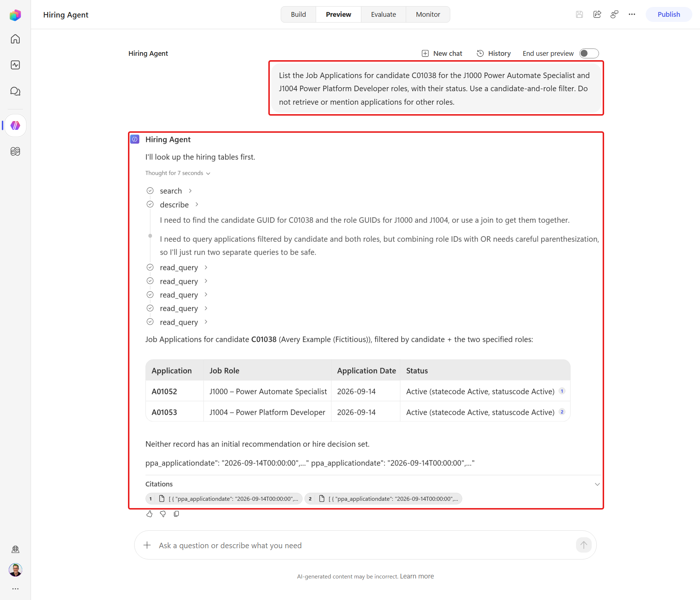The image size is (700, 600).
Task: Give thumbs down to the response
Action: click(x=163, y=514)
